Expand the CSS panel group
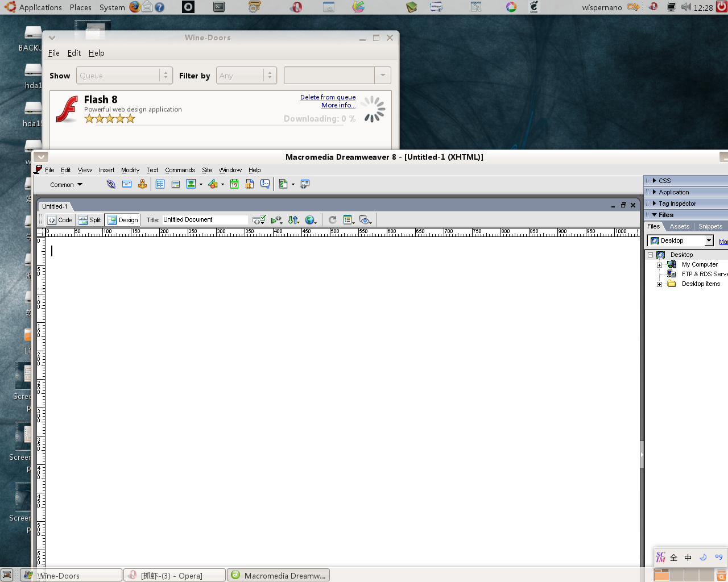 655,181
